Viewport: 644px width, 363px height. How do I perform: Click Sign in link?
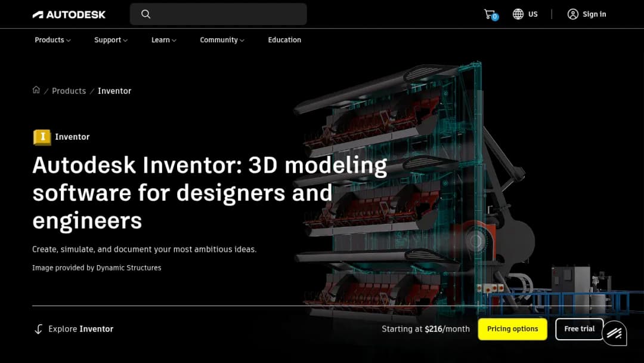pos(595,14)
